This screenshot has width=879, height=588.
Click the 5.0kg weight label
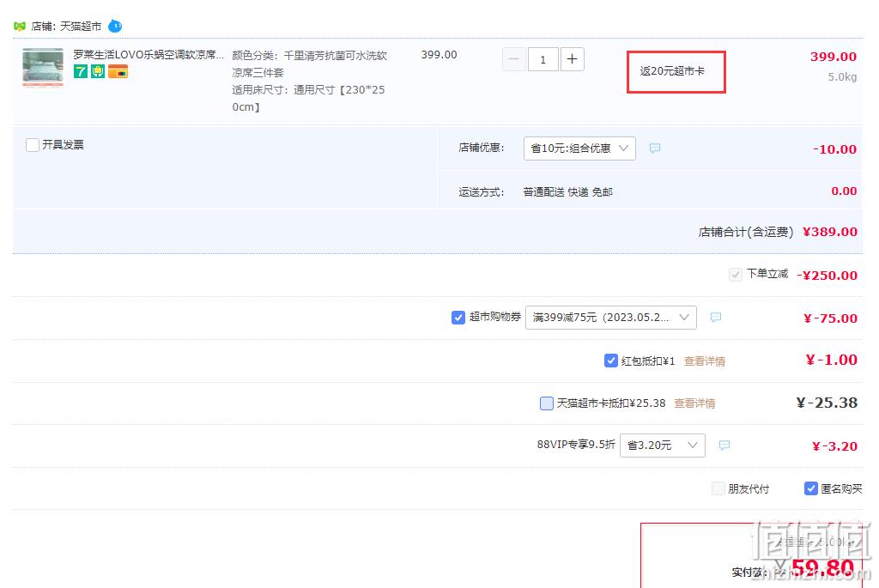point(842,76)
